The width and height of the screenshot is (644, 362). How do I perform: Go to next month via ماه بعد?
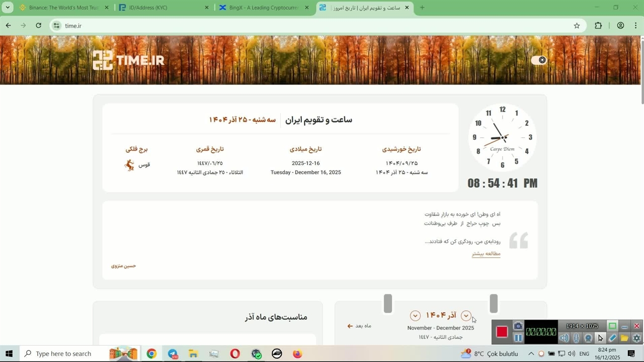(x=359, y=326)
